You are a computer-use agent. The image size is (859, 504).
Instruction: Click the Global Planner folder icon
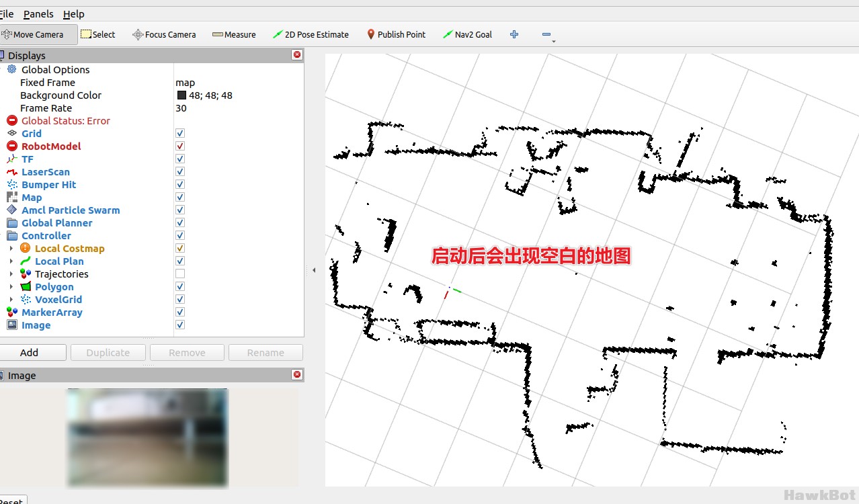point(11,222)
